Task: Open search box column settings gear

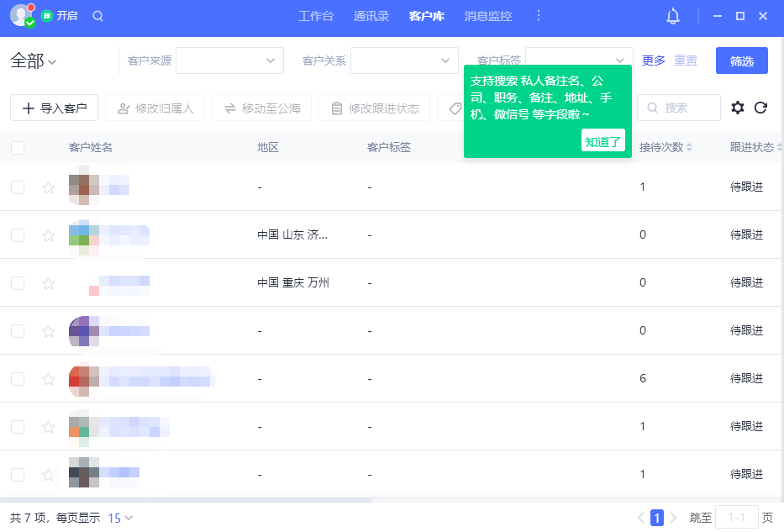Action: pos(738,108)
